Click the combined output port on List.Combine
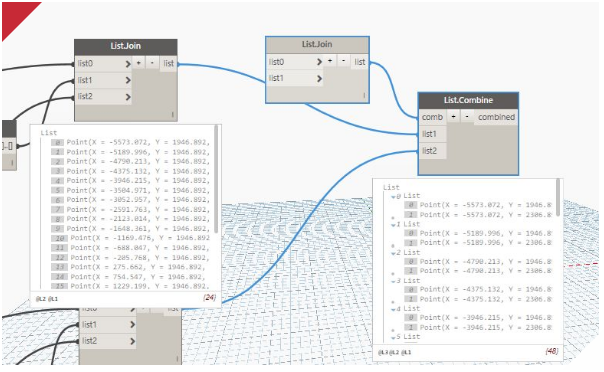 coord(496,117)
